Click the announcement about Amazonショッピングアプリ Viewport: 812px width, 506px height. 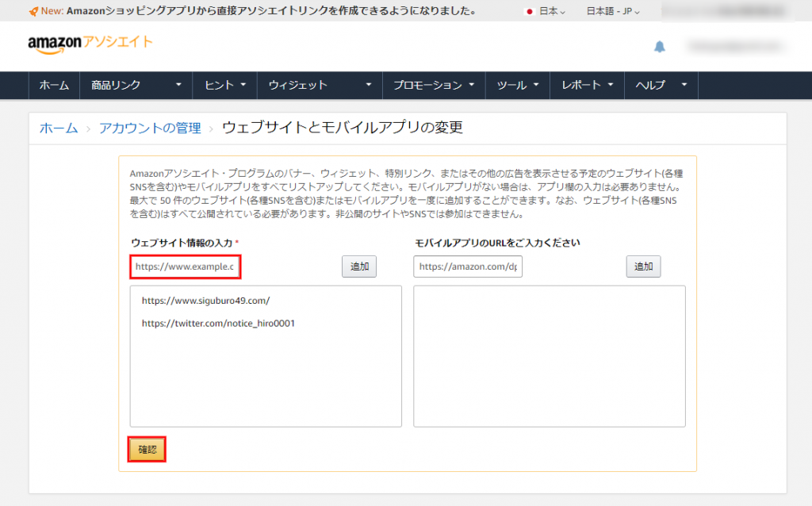pos(271,11)
